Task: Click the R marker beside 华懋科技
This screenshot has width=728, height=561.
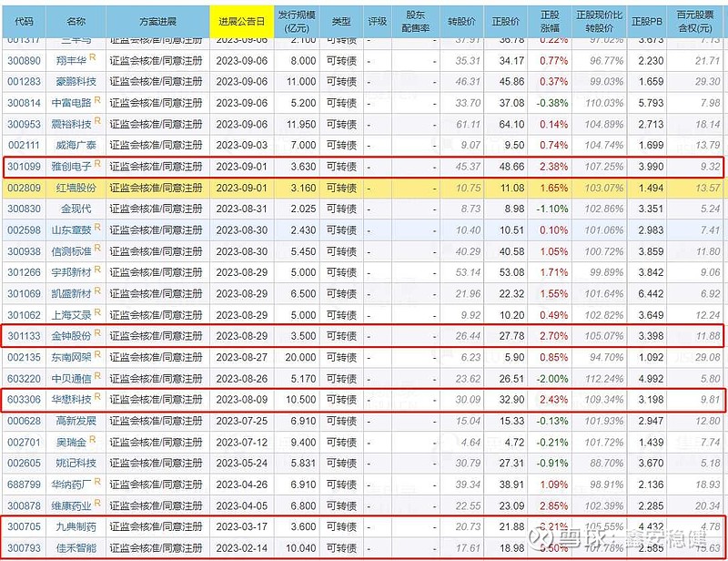Action: pyautogui.click(x=97, y=396)
